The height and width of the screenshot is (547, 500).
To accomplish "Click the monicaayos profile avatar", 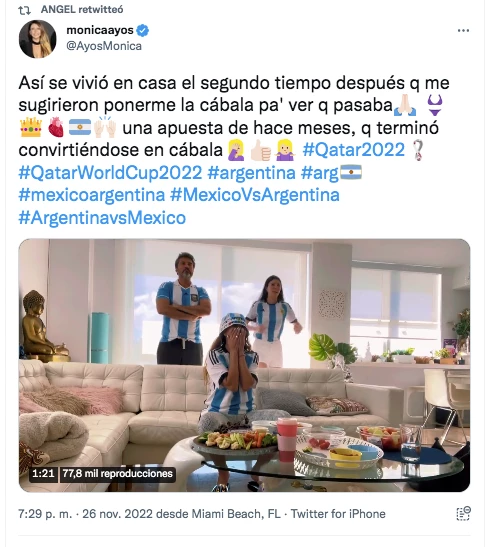I will coord(37,39).
